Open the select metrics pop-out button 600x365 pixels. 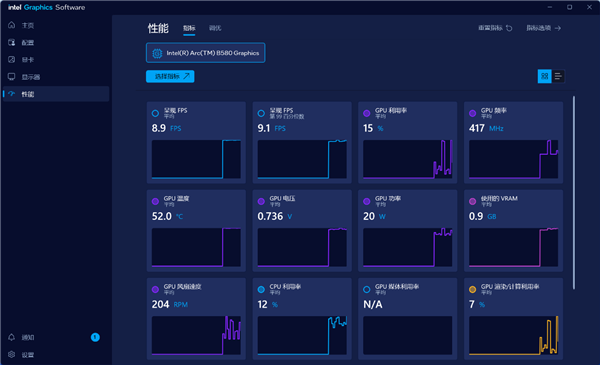(170, 76)
